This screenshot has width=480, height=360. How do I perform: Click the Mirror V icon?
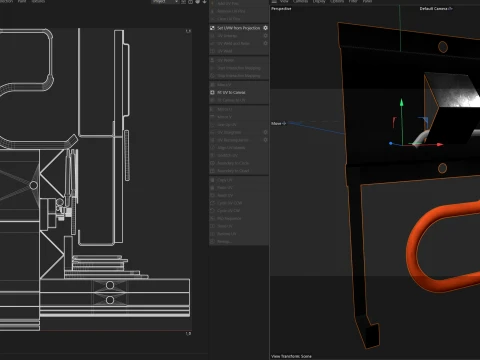212,117
